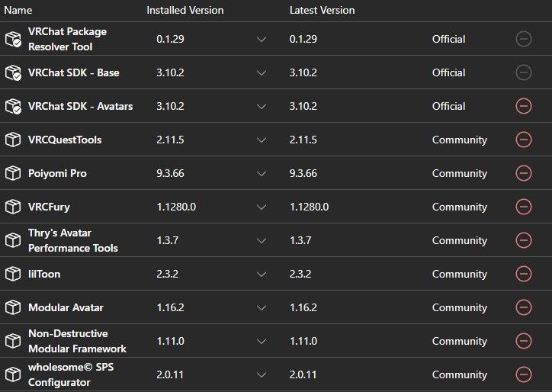Viewport: 552px width, 392px height.
Task: Open version dropdown for Modular Avatar
Action: (x=262, y=308)
